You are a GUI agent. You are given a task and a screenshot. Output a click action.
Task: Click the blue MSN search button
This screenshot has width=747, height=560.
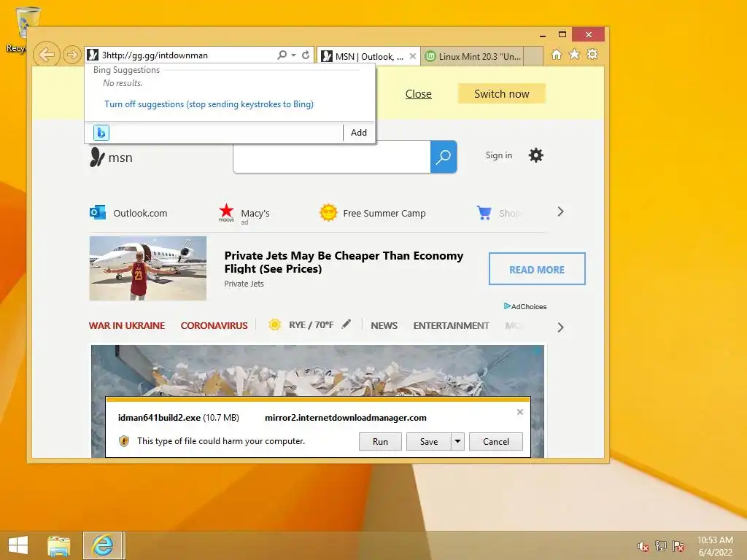pos(444,157)
